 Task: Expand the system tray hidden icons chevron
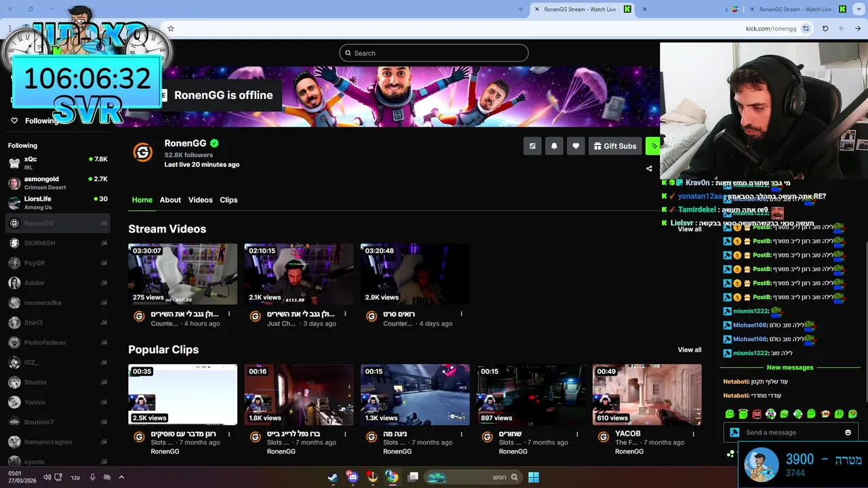[121, 477]
